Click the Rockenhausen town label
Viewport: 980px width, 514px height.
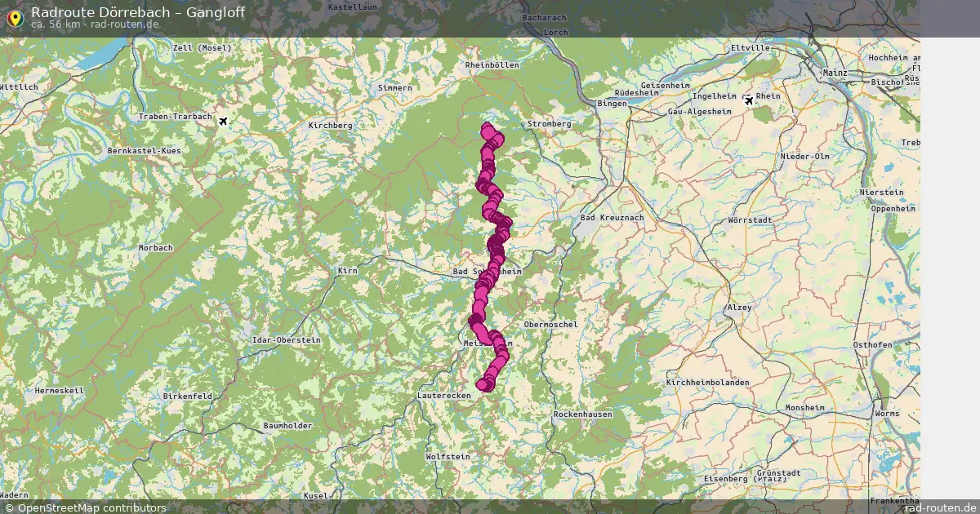coord(583,414)
